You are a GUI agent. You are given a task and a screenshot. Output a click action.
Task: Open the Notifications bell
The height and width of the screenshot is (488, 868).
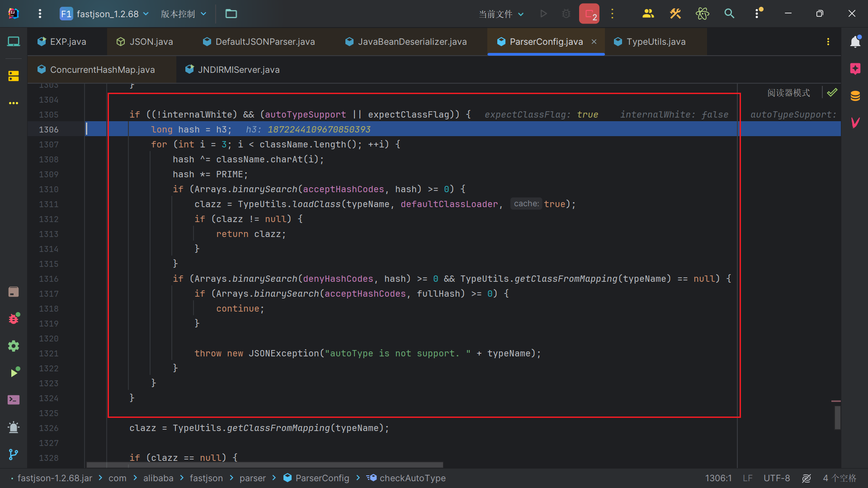coord(855,42)
